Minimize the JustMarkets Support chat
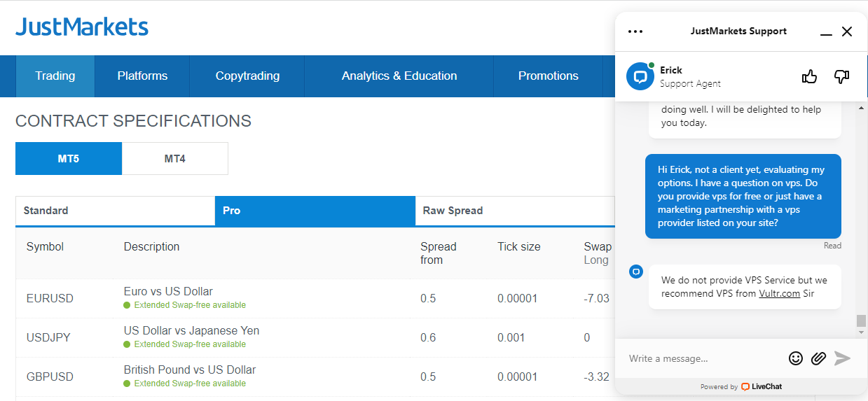This screenshot has width=868, height=401. [826, 32]
